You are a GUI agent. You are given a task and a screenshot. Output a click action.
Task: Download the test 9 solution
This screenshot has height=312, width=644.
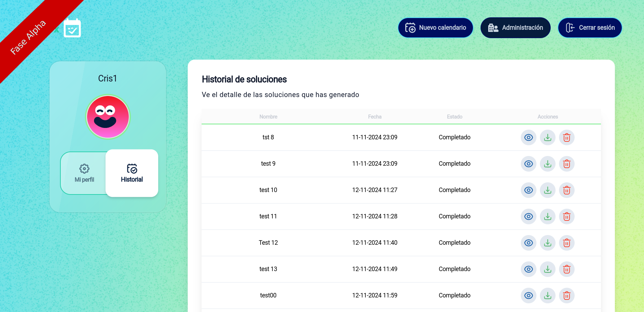point(548,164)
